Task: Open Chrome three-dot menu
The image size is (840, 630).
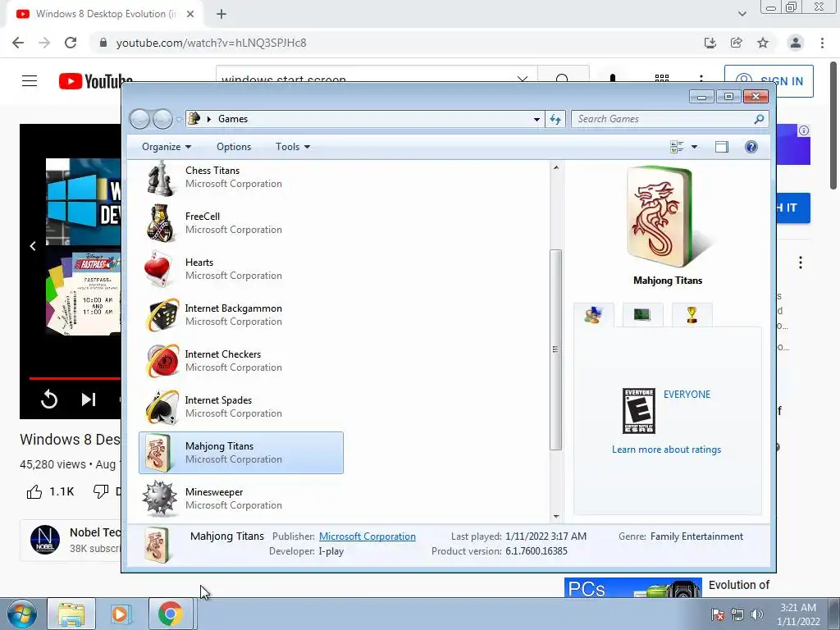Action: [x=822, y=43]
